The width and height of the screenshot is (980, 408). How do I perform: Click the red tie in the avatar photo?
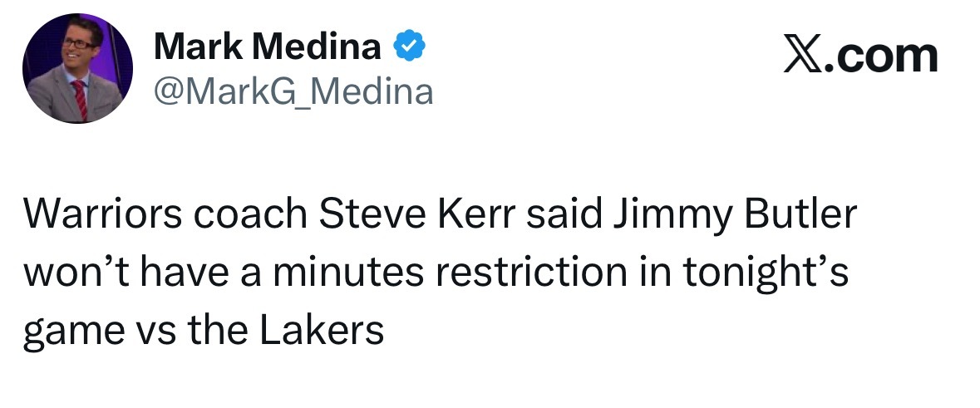click(x=80, y=100)
